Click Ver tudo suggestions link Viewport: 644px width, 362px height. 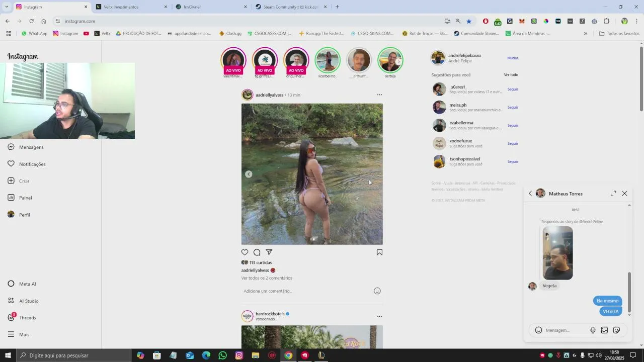511,75
